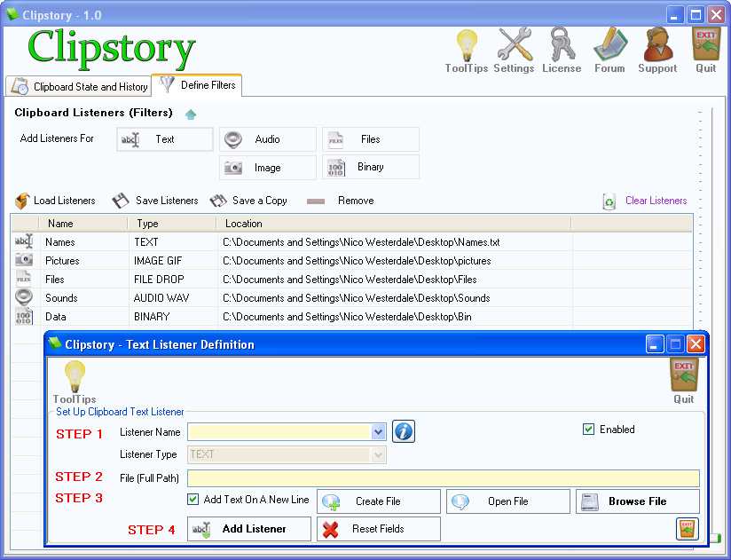This screenshot has height=560, width=731.
Task: Click the main window vertical scrollbar
Action: coord(711,322)
